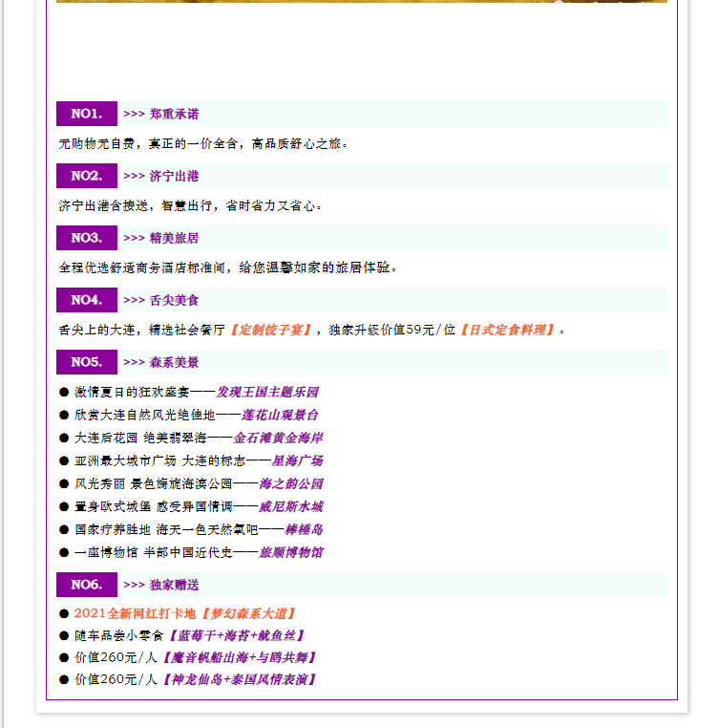Click text 独家升级价值59元/位

pyautogui.click(x=392, y=331)
